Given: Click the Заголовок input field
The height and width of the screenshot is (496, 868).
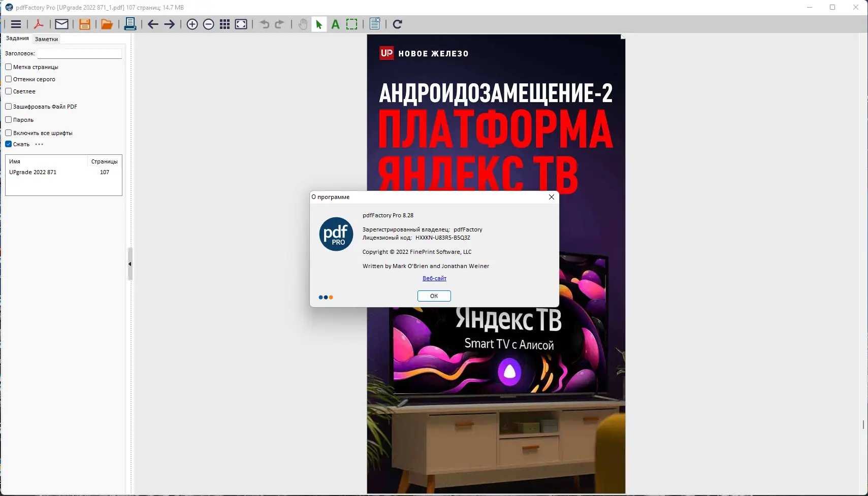Looking at the screenshot, I should [79, 53].
